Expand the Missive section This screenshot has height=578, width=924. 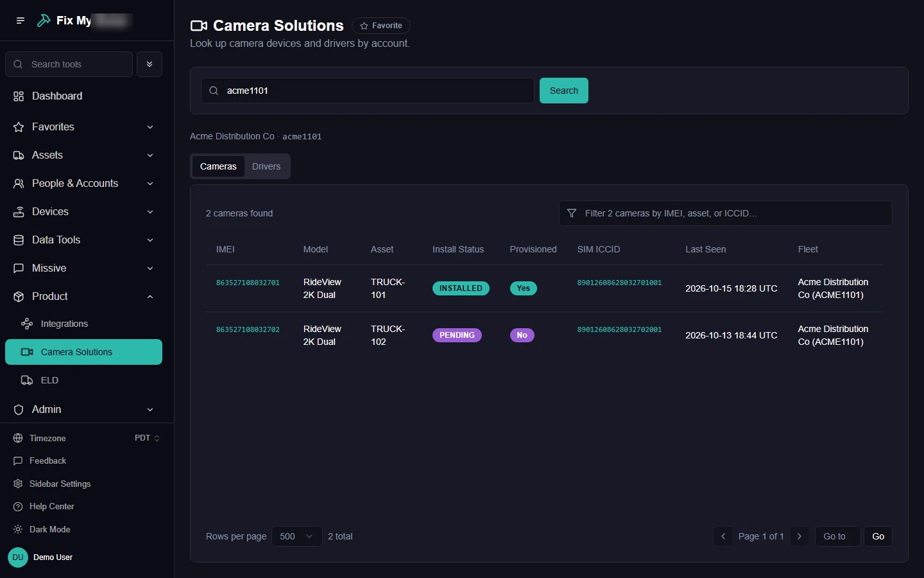[83, 268]
